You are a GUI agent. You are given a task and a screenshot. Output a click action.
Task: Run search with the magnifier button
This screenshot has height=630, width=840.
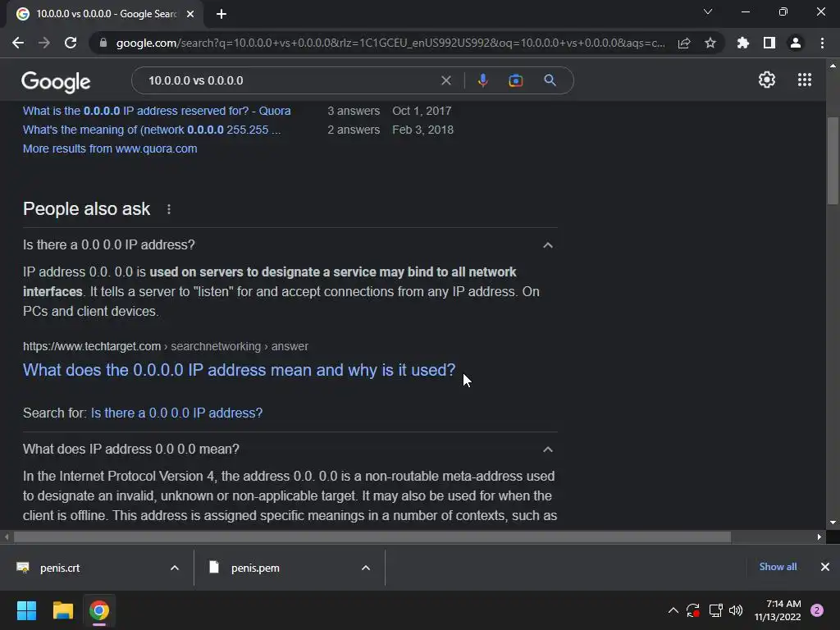[x=550, y=80]
